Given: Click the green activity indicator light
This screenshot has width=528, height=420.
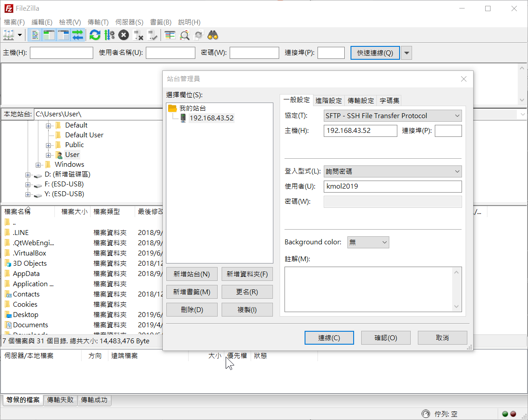Looking at the screenshot, I should [505, 414].
